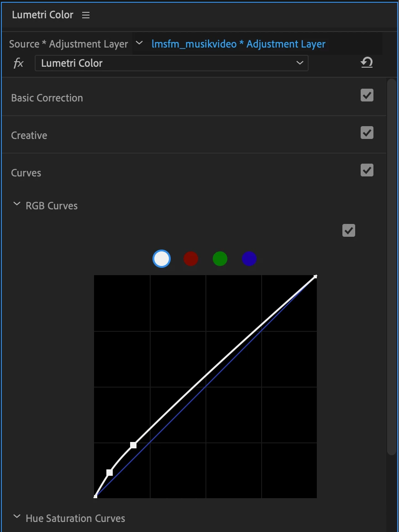Collapse the RGB Curves group
Viewport: 399px width, 532px height.
point(16,204)
